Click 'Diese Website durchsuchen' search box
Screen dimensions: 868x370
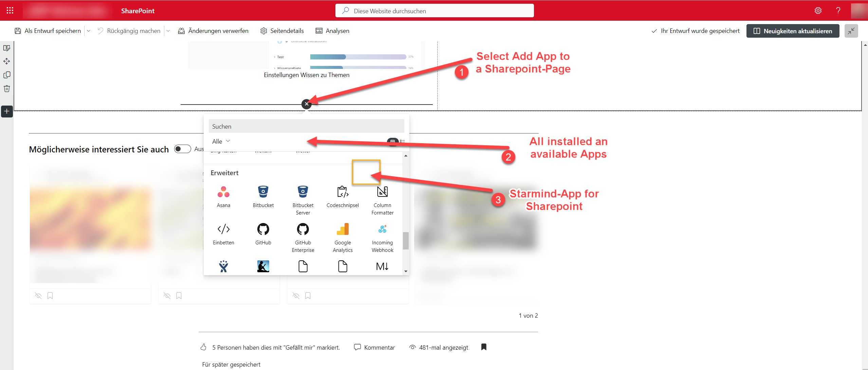tap(435, 11)
